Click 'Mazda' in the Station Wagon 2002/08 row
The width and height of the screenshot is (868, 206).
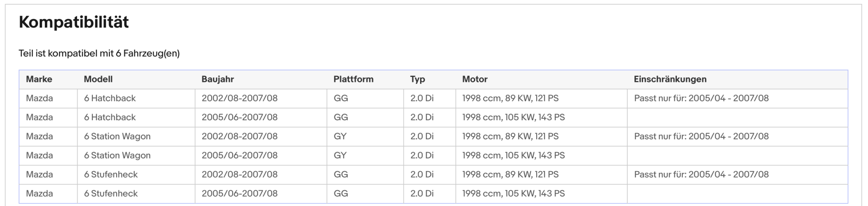click(x=39, y=136)
